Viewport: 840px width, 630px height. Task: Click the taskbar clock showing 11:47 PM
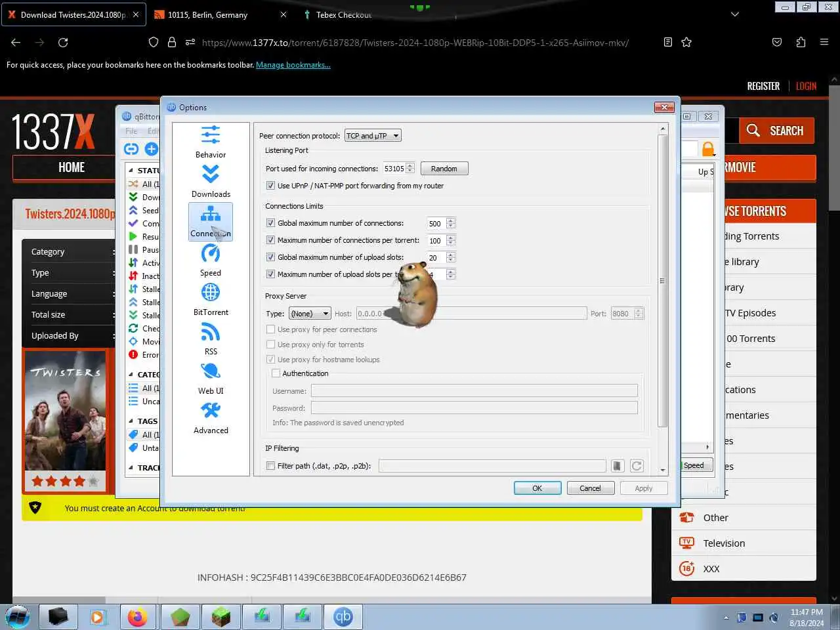coord(807,617)
